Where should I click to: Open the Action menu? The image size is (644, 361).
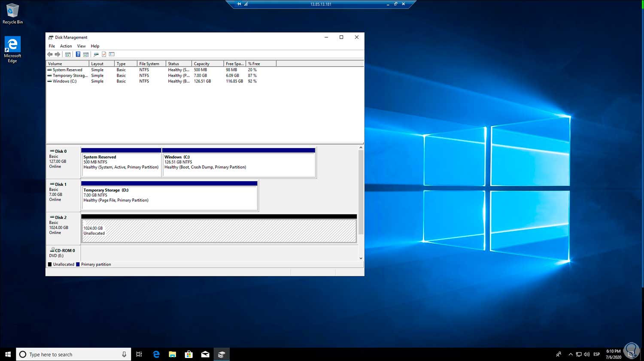(66, 46)
